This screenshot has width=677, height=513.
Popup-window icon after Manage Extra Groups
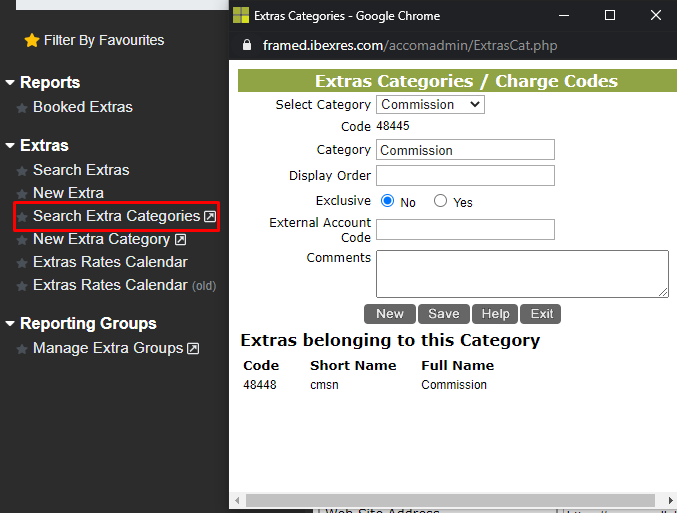(x=193, y=348)
